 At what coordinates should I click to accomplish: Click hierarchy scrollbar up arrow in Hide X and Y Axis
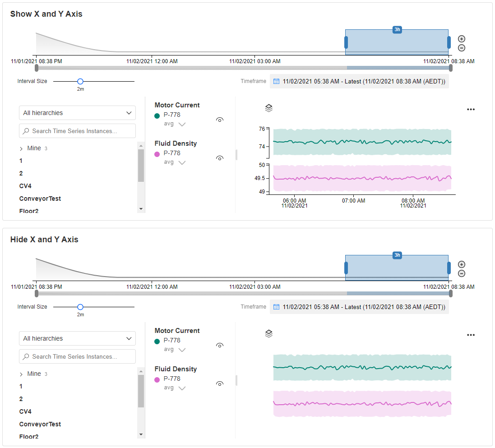pos(141,371)
